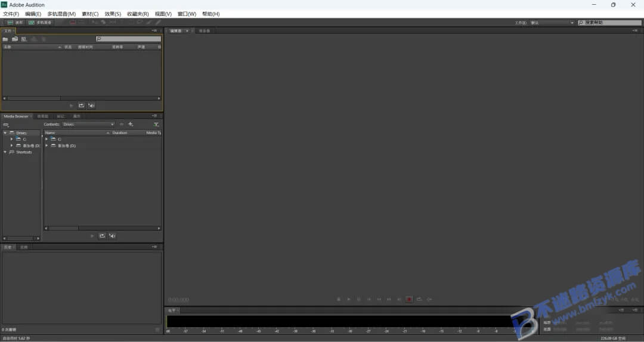This screenshot has width=644, height=342.
Task: Open the 素材(C) menu
Action: click(x=90, y=14)
